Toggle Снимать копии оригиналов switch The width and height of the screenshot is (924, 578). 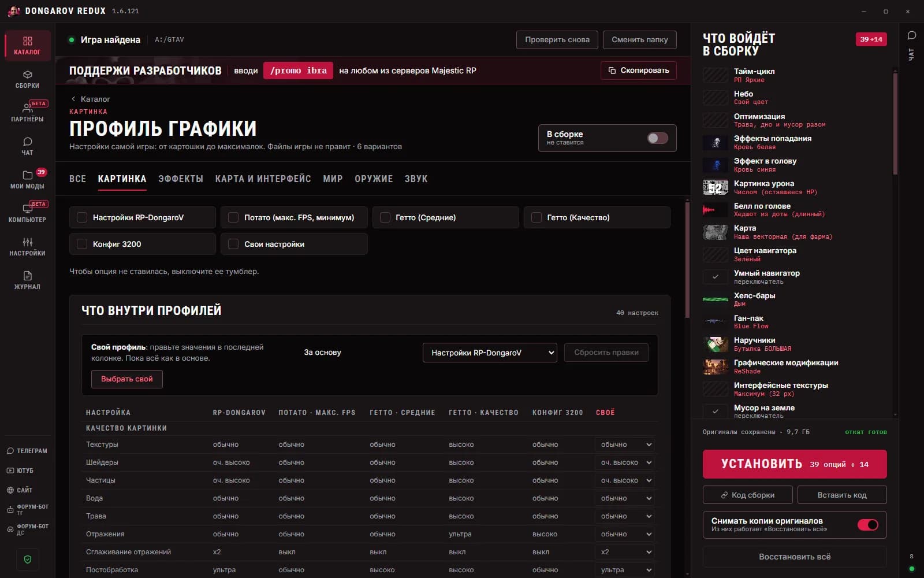(867, 525)
